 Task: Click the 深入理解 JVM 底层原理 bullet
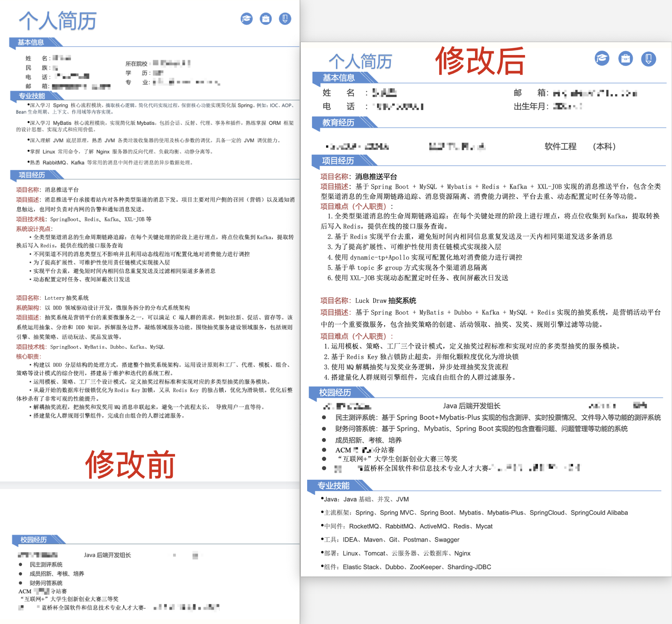[x=155, y=140]
